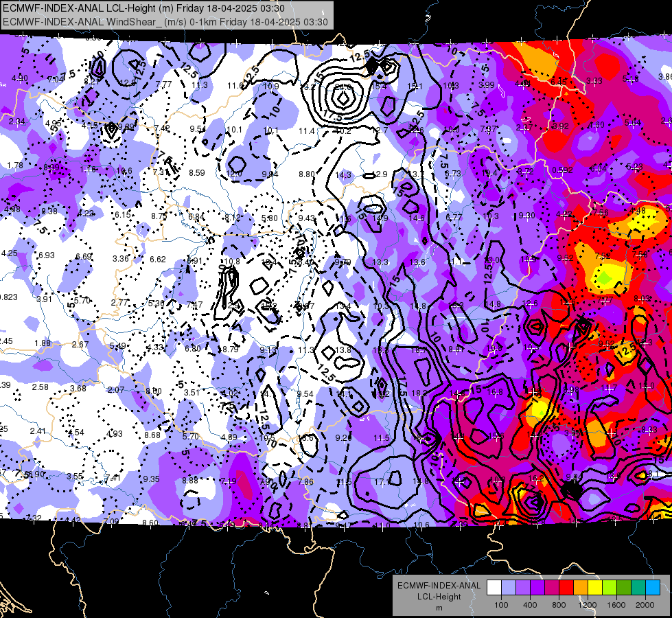
Task: Click the 4.93 value on the map
Action: pos(115,434)
